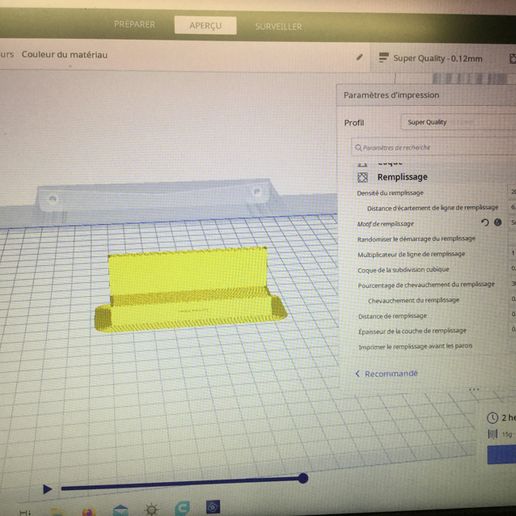
Task: Switch to the PREPARER stage tab
Action: (x=134, y=25)
